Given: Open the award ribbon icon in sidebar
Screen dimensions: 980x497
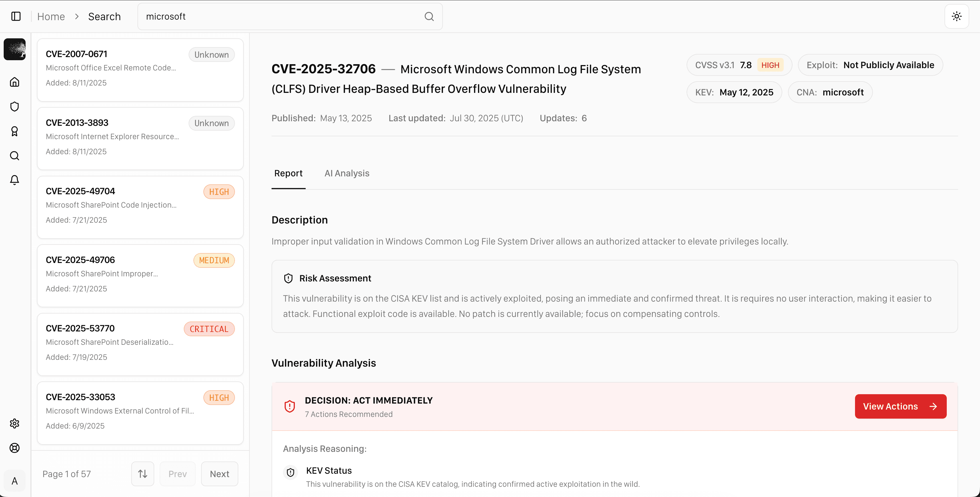Looking at the screenshot, I should 14,131.
